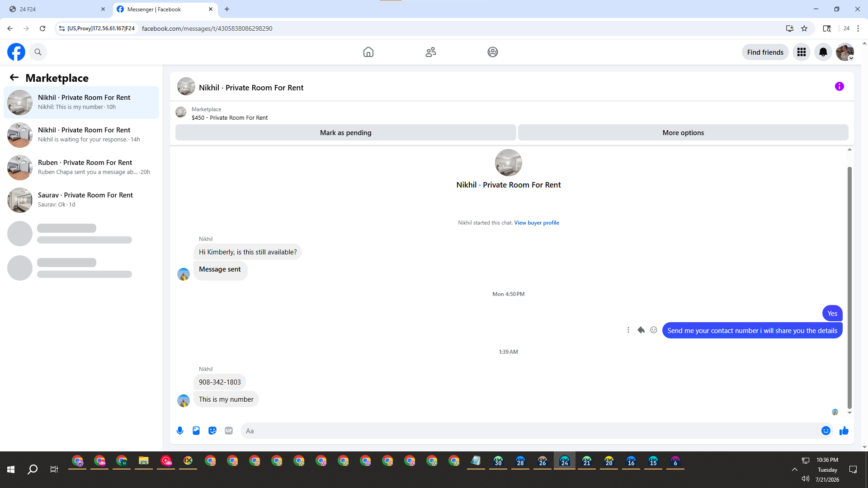Bookmark this page with the star icon
The width and height of the screenshot is (868, 488).
point(804,28)
